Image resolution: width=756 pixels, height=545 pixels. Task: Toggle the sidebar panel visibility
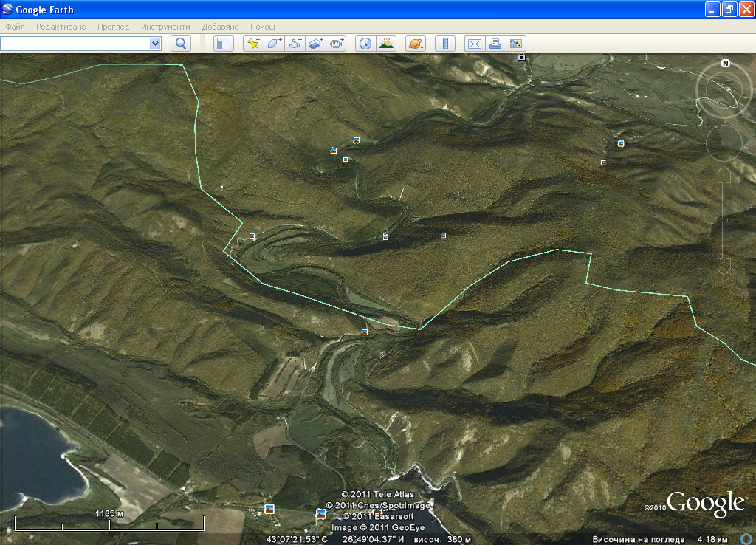point(223,44)
